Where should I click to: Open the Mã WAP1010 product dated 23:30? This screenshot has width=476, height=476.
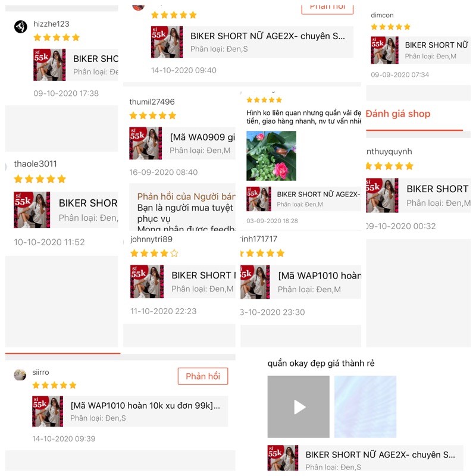coord(301,282)
